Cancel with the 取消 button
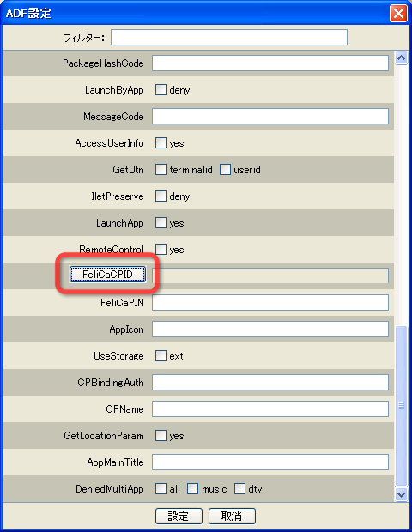 pos(232,516)
